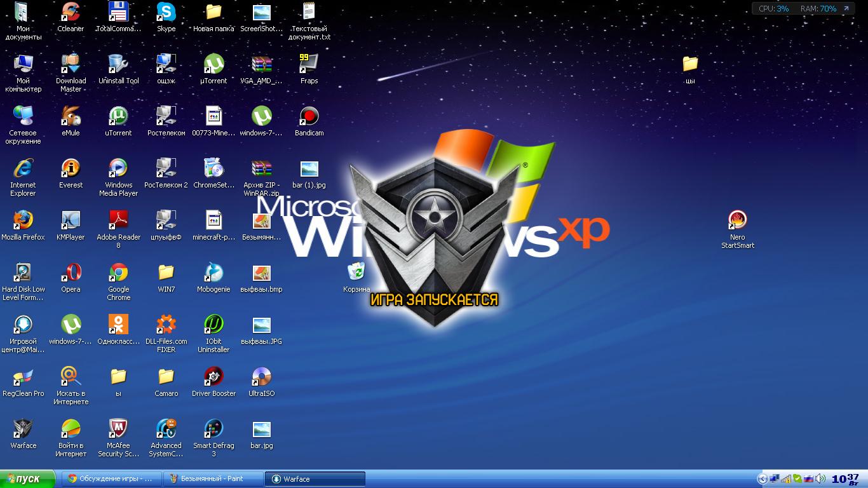Select the Skype desktop icon
Viewport: 868px width, 488px height.
166,17
